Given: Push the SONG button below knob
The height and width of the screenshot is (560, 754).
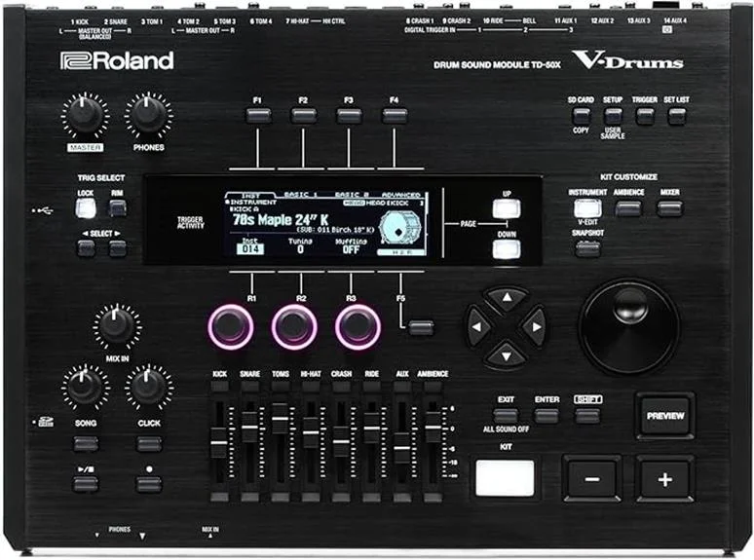Looking at the screenshot, I should click(86, 444).
